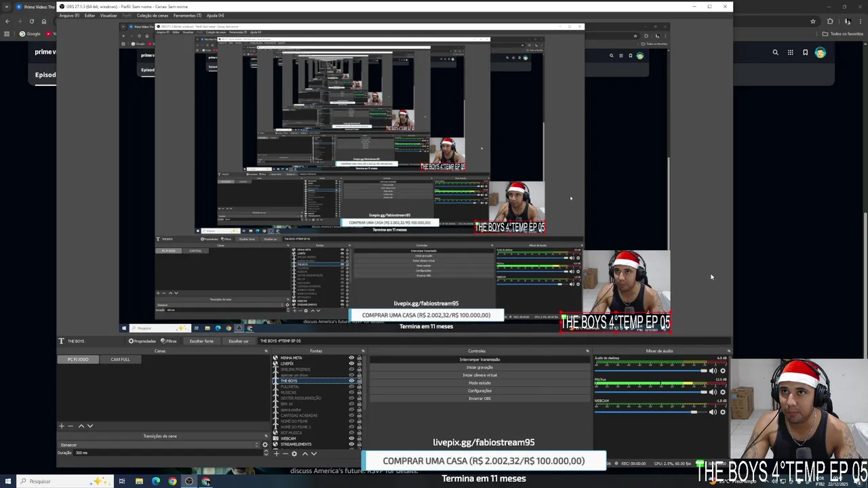The height and width of the screenshot is (488, 868).
Task: Toggle visibility of WEBCAM source
Action: [x=351, y=439]
